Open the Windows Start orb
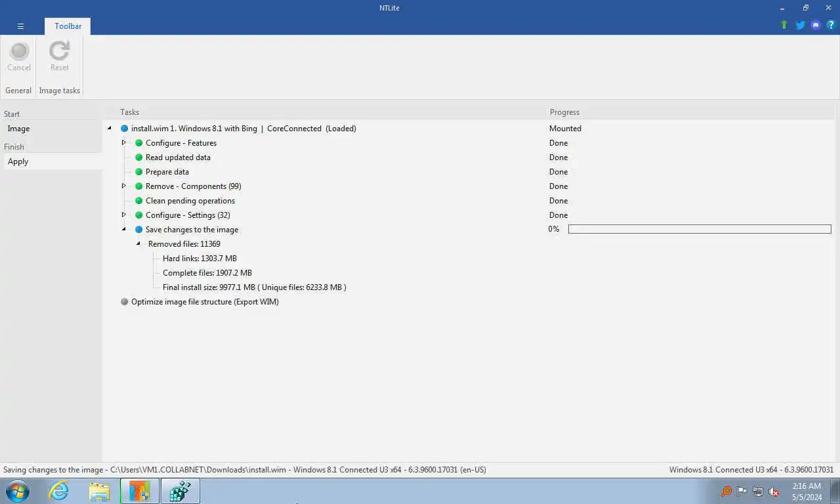The width and height of the screenshot is (840, 504). click(18, 491)
